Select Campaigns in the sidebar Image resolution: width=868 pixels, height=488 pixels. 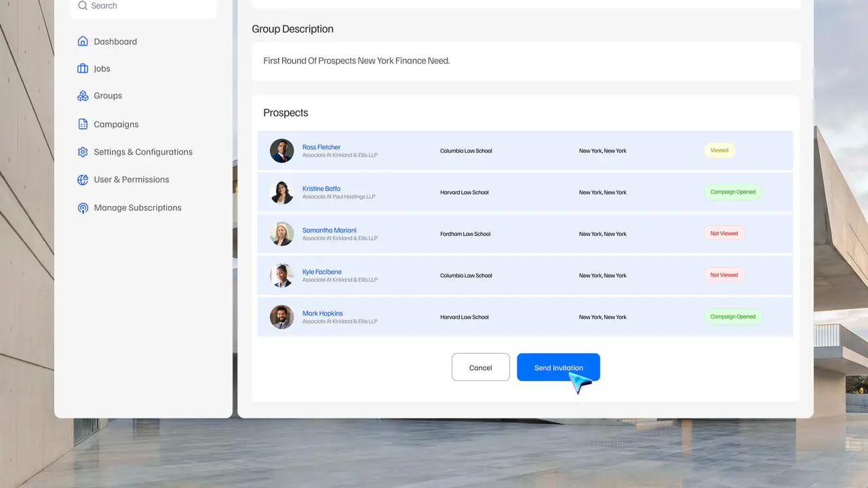(116, 124)
